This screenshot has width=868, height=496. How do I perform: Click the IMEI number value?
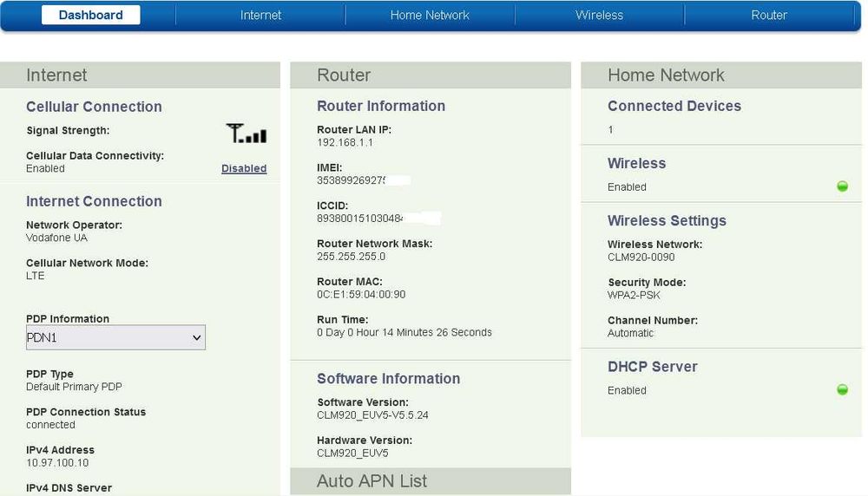pyautogui.click(x=351, y=180)
